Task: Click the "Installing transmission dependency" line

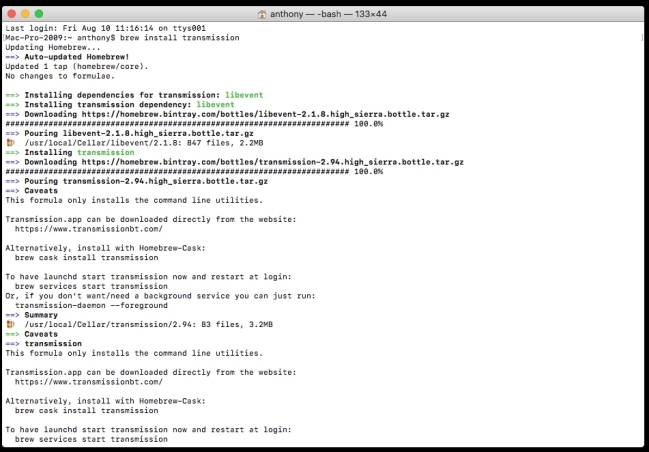Action: pyautogui.click(x=120, y=105)
